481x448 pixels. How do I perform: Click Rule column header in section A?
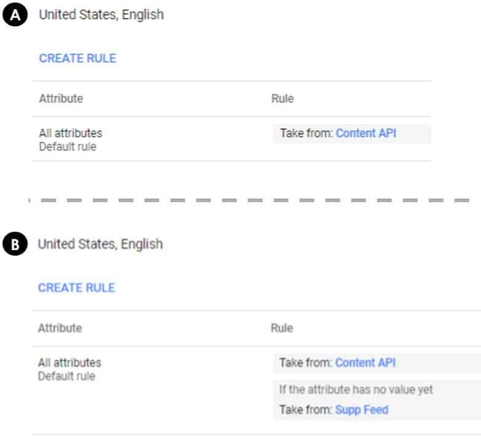tap(282, 99)
